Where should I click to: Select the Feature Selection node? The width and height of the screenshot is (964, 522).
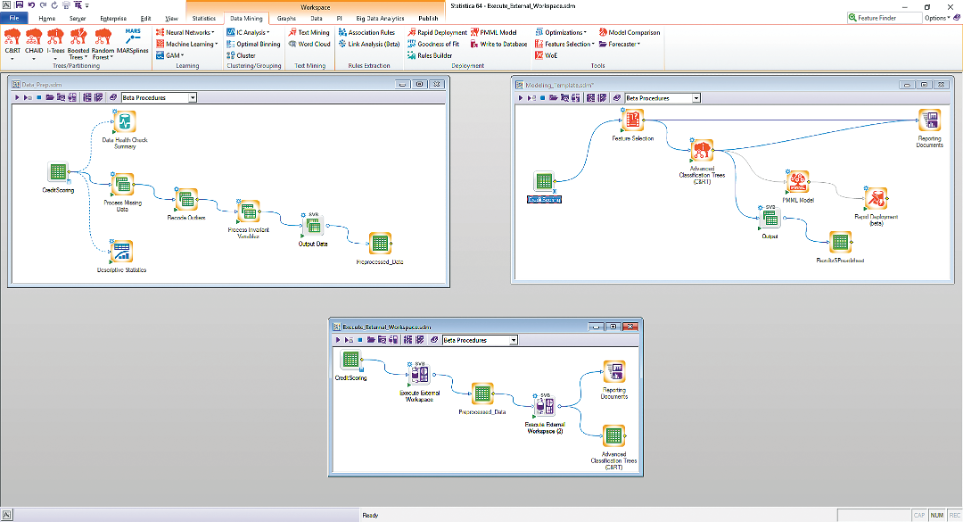(633, 120)
